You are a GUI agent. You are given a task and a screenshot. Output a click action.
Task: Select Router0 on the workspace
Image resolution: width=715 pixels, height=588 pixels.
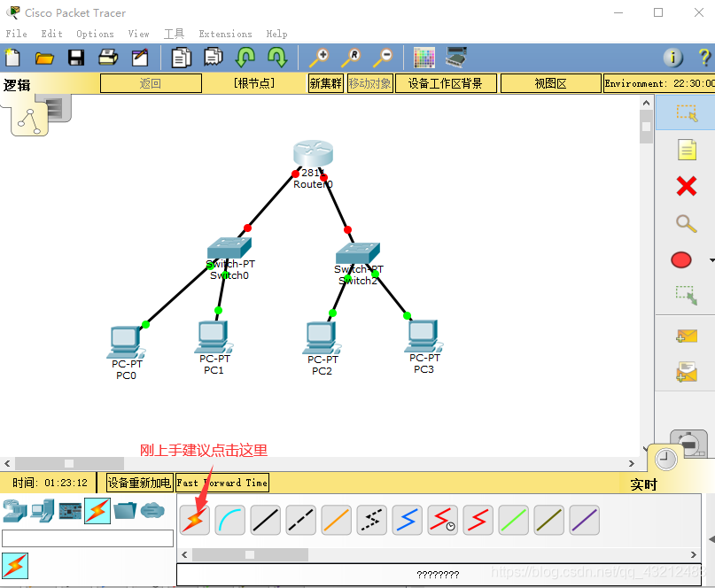(x=313, y=153)
